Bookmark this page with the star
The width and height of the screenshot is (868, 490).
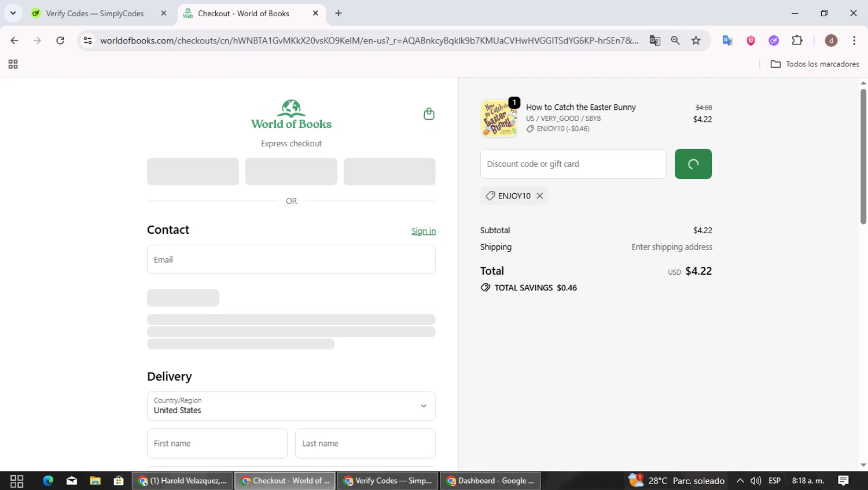(696, 40)
